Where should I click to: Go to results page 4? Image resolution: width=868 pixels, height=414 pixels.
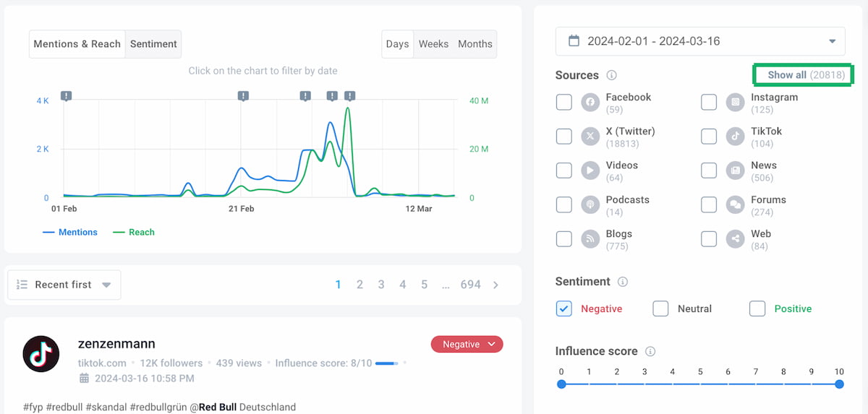tap(403, 285)
